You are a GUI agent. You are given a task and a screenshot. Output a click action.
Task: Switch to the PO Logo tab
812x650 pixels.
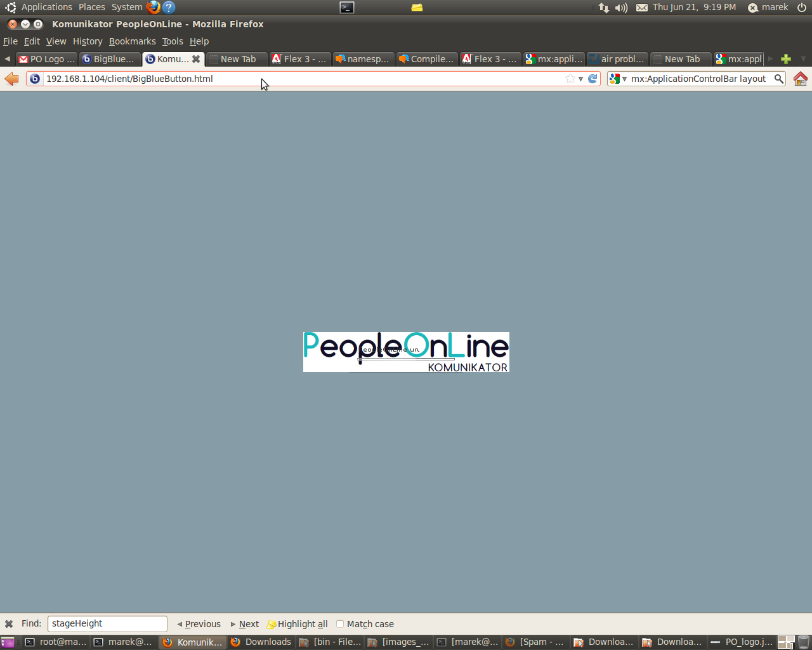pyautogui.click(x=46, y=59)
